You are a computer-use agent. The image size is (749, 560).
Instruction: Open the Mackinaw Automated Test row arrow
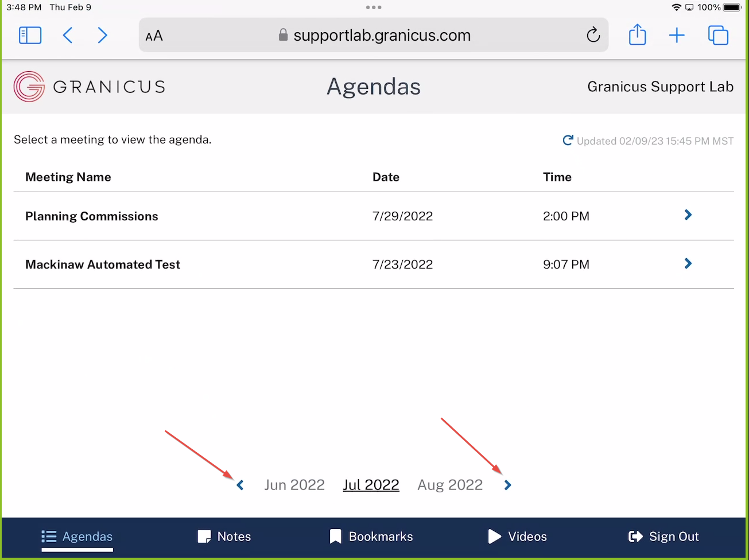[688, 264]
